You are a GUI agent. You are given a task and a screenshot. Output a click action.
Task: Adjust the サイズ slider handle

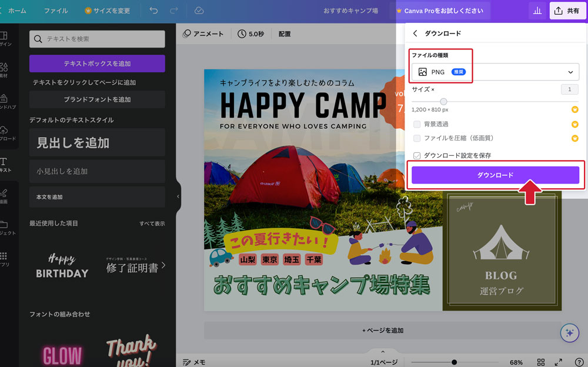pos(443,101)
